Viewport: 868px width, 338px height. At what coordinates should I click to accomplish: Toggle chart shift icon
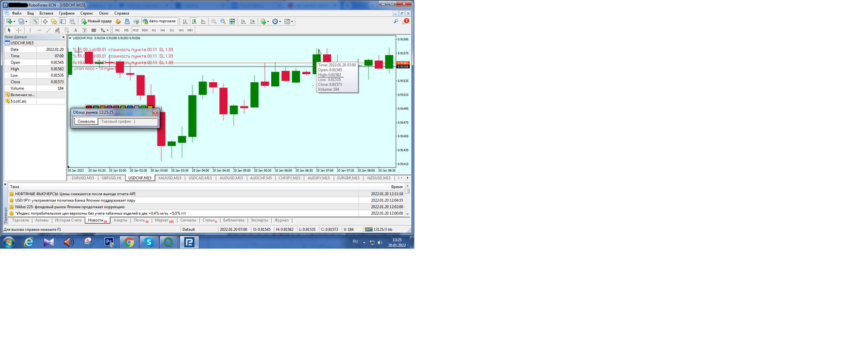252,22
